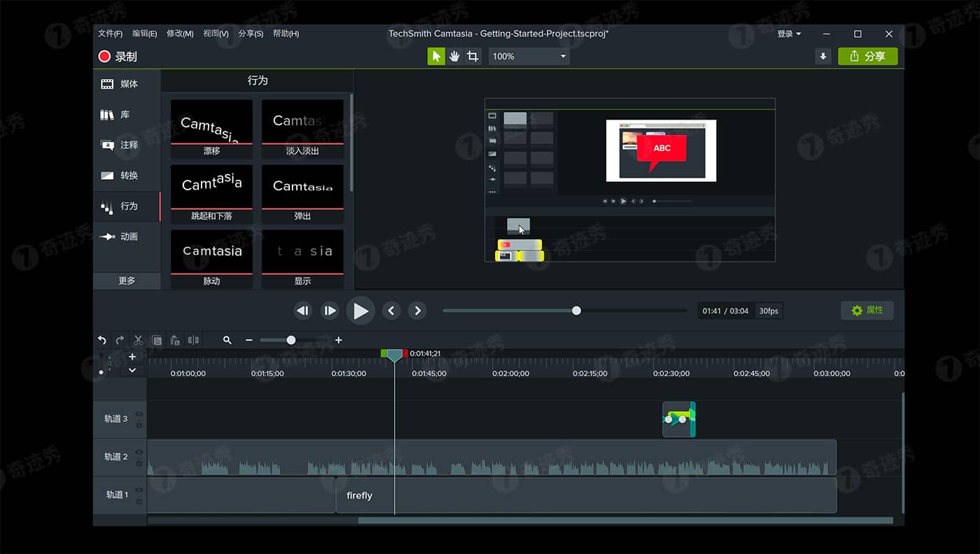Open the 转换 transitions panel
The image size is (980, 554).
(126, 176)
